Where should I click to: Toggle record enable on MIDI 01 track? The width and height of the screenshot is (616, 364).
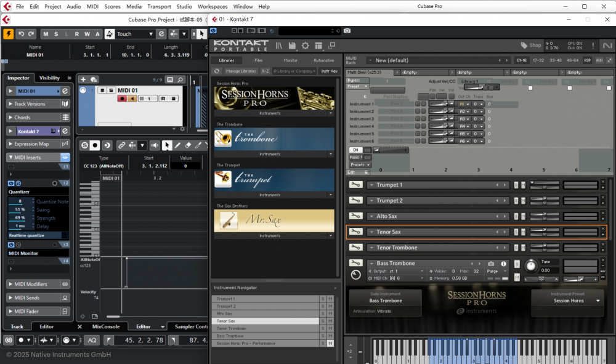coord(122,99)
